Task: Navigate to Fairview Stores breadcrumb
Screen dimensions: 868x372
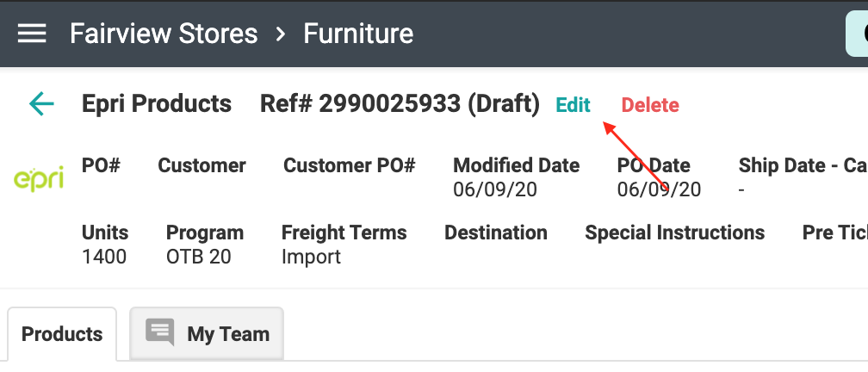Action: tap(164, 34)
